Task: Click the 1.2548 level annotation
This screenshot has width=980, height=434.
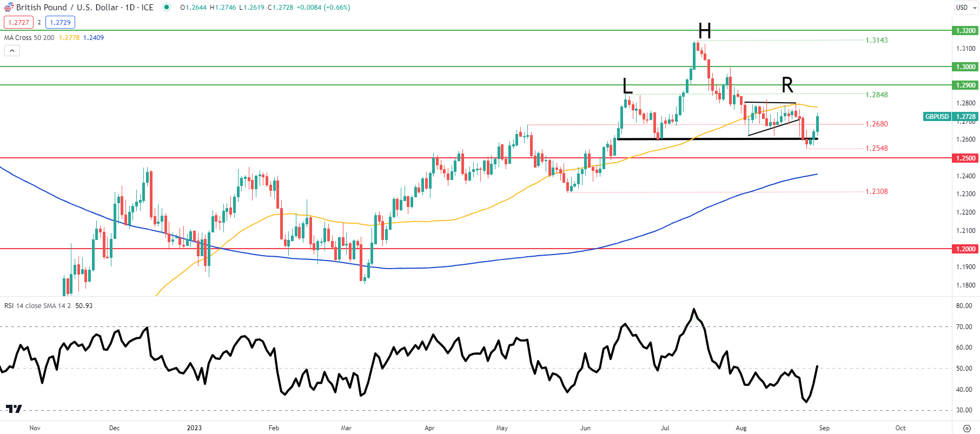Action: pyautogui.click(x=877, y=148)
